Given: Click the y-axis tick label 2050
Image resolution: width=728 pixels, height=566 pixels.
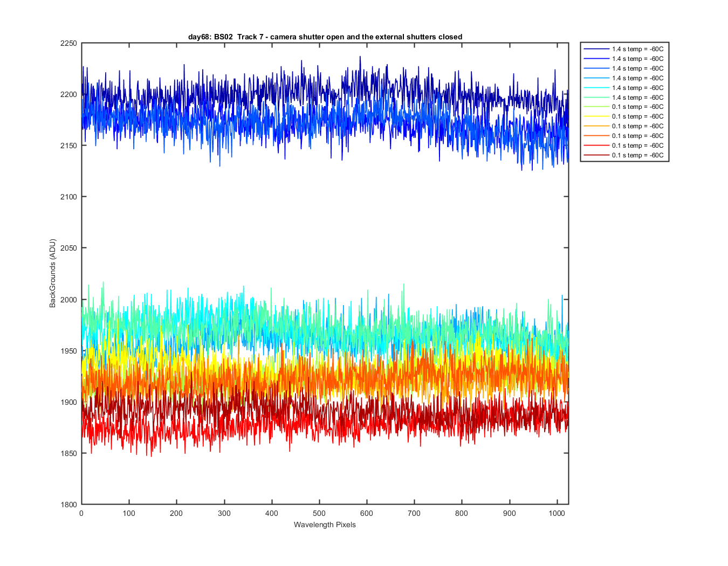Looking at the screenshot, I should coord(68,248).
